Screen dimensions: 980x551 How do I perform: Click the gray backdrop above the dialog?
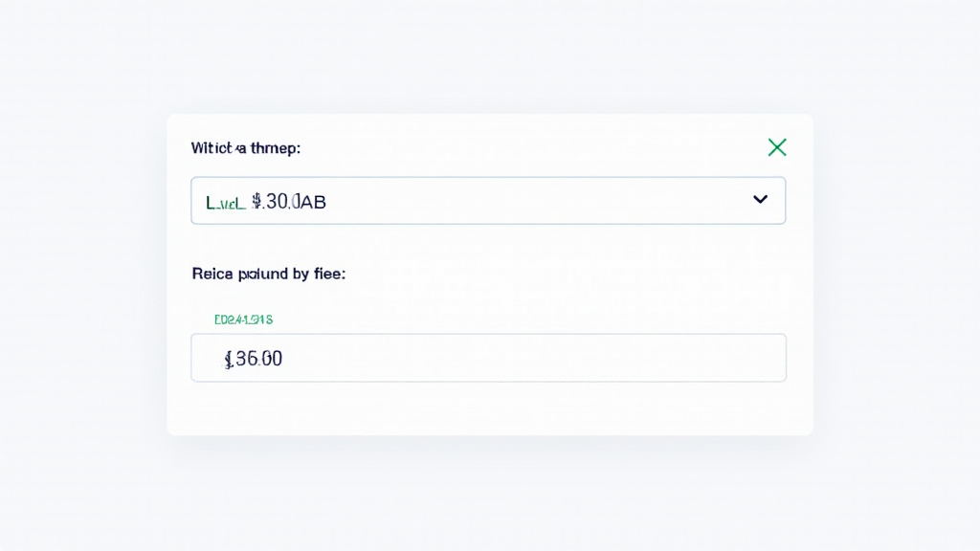click(x=488, y=57)
